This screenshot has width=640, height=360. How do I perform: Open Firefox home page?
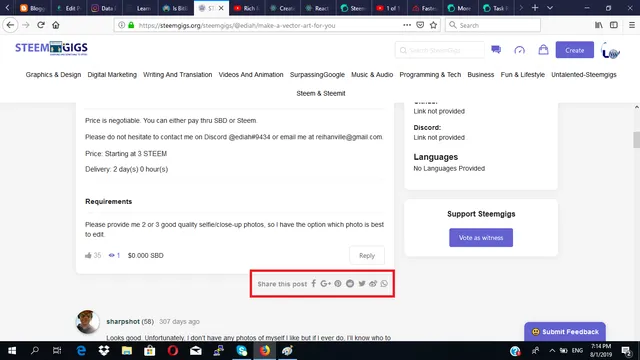click(56, 25)
